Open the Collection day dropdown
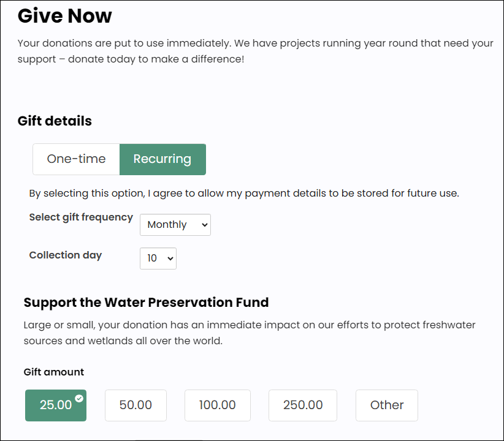 [158, 258]
